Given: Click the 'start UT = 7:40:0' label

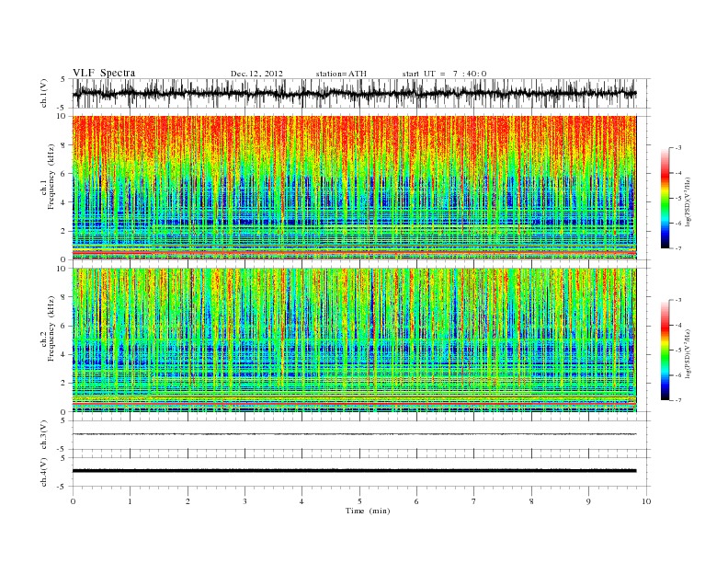Looking at the screenshot, I should [444, 74].
